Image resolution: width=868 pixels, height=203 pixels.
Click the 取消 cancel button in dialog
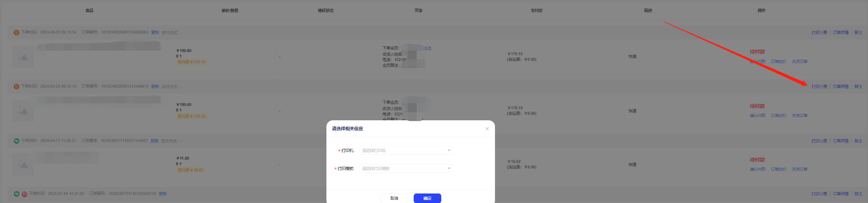pyautogui.click(x=394, y=198)
